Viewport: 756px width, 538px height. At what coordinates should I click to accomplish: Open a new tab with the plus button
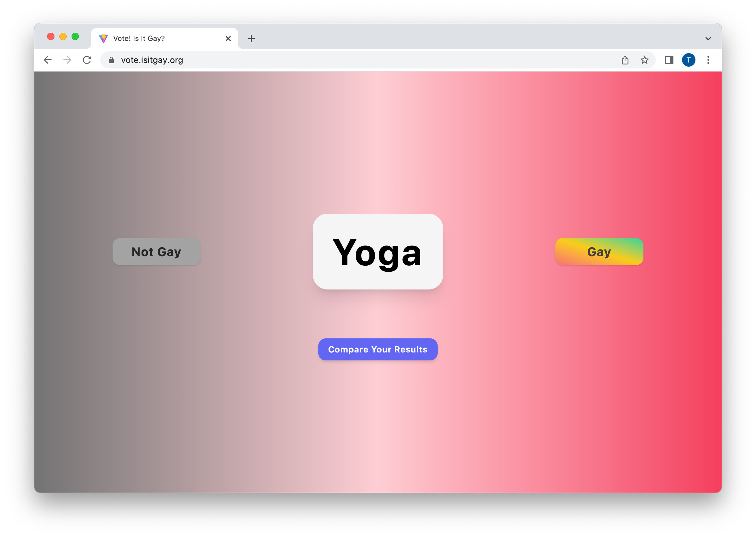click(x=251, y=39)
